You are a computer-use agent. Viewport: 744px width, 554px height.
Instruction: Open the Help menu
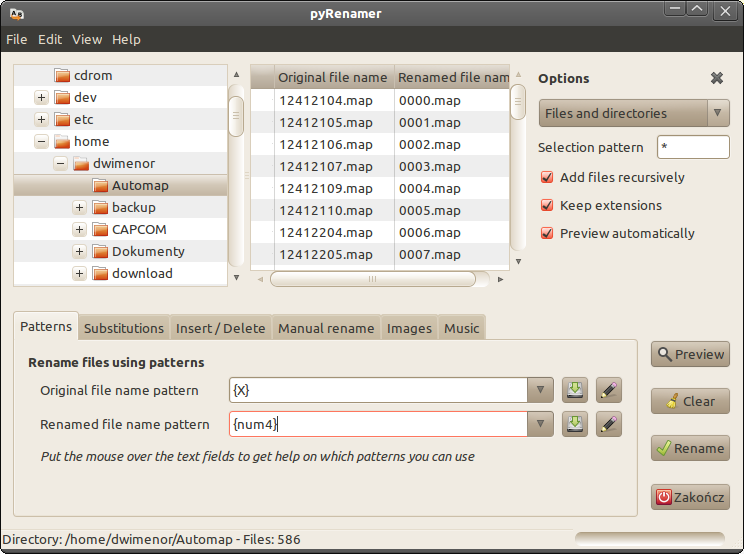point(126,39)
